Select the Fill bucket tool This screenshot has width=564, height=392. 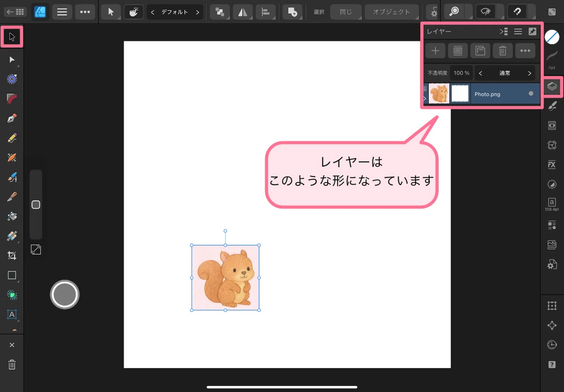[x=12, y=216]
